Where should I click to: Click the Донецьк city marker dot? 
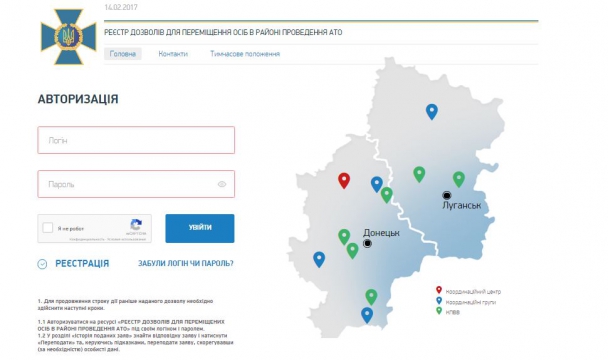(x=367, y=244)
